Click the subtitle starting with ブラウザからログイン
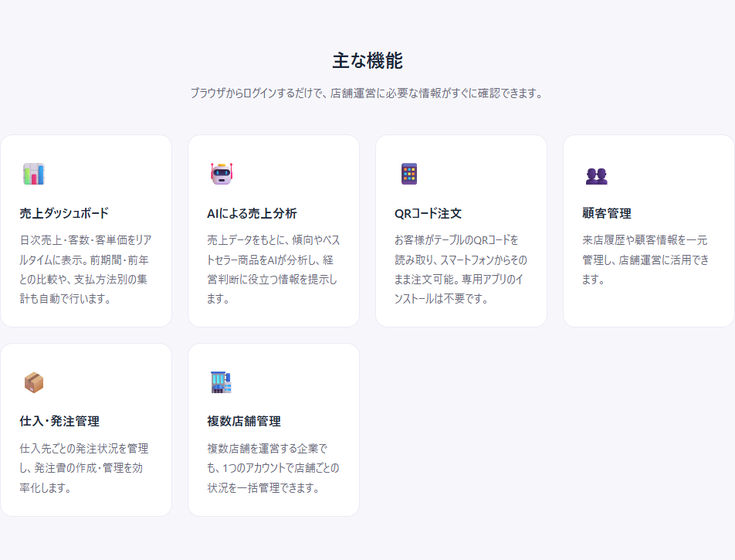Screen dimensions: 735x560 tap(367, 93)
